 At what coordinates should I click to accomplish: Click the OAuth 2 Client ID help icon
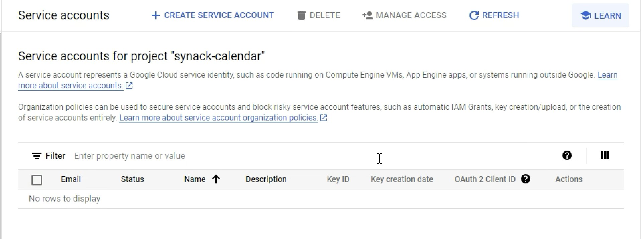tap(526, 179)
